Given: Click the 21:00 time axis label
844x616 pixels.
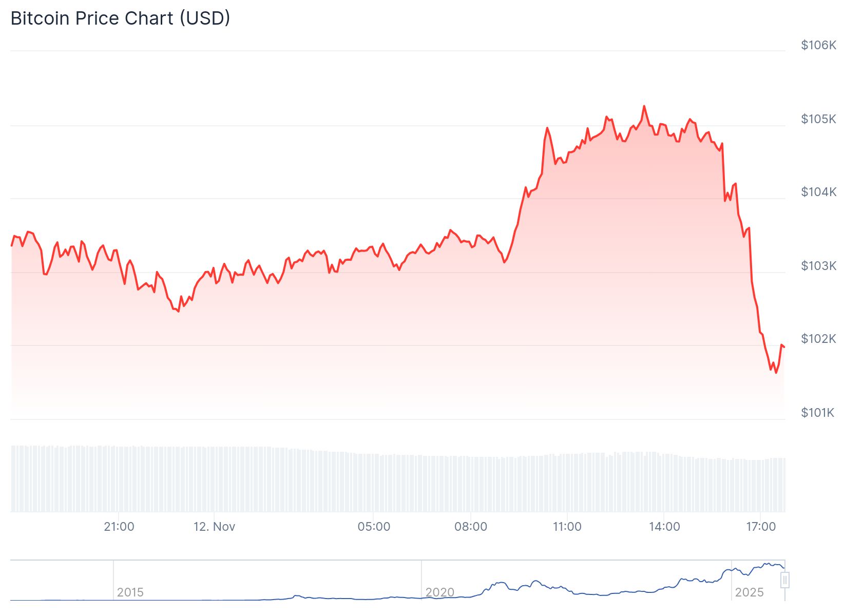Looking at the screenshot, I should pyautogui.click(x=119, y=527).
